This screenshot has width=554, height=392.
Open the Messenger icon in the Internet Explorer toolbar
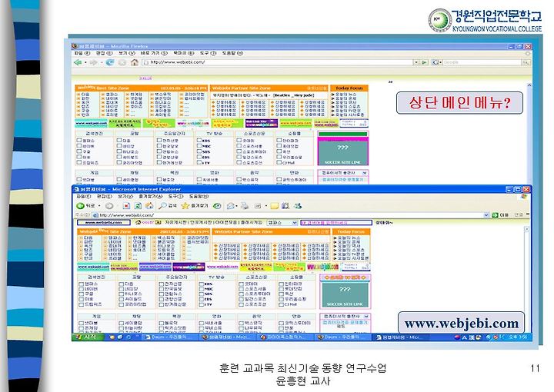(298, 206)
